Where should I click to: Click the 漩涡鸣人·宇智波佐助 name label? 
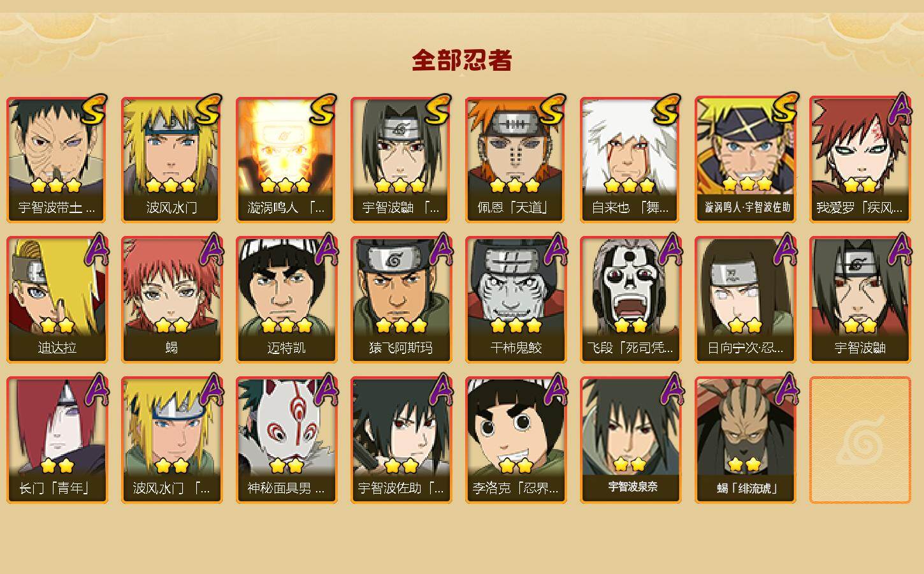tap(747, 207)
